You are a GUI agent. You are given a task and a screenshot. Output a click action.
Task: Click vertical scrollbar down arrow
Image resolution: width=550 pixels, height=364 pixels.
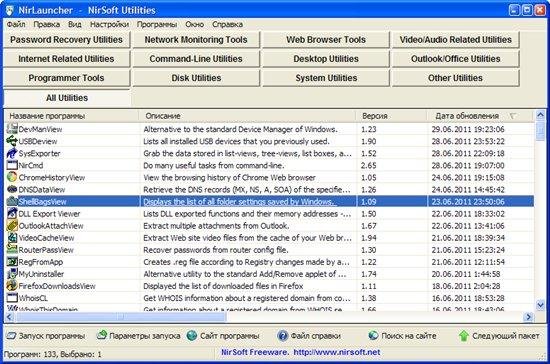coord(540,305)
